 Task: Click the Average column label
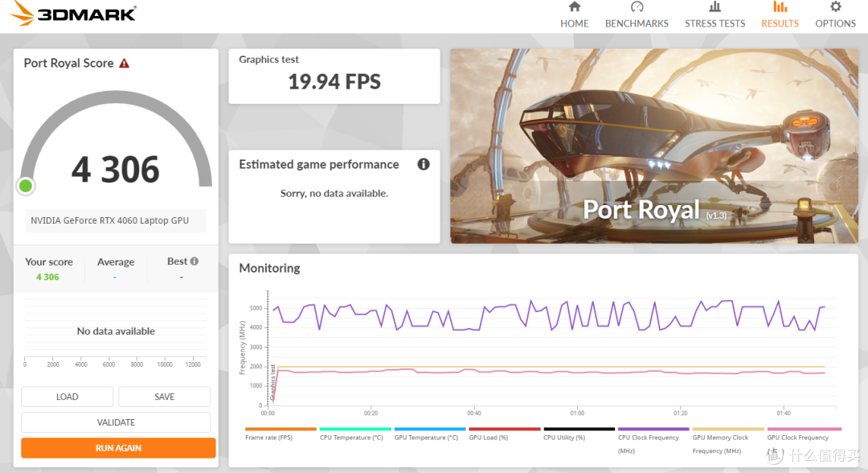click(x=116, y=262)
